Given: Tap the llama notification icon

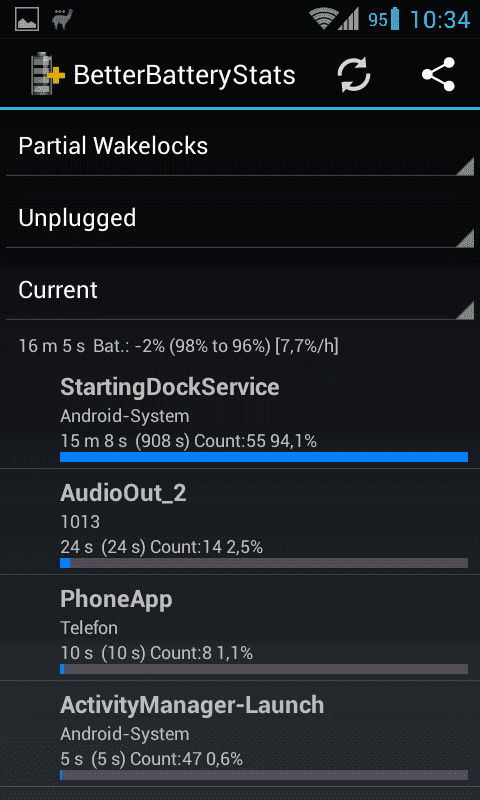Looking at the screenshot, I should (x=62, y=19).
